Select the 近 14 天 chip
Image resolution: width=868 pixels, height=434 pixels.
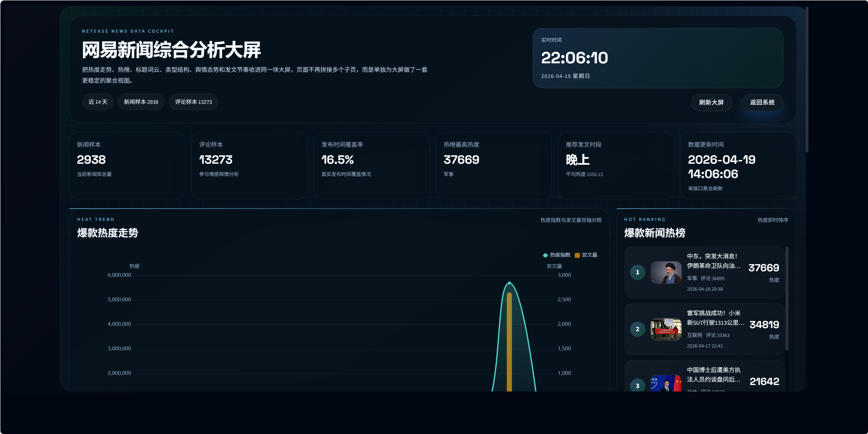tap(98, 102)
